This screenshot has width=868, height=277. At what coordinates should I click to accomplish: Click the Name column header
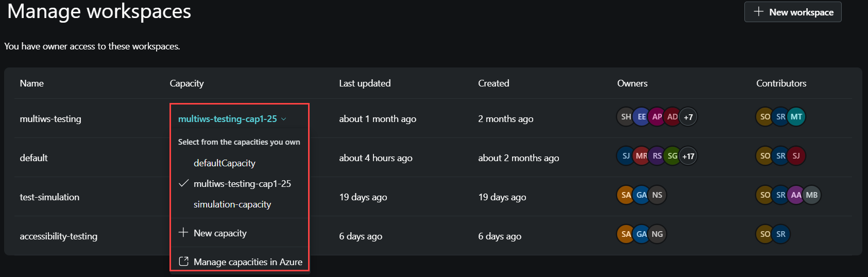click(x=31, y=83)
